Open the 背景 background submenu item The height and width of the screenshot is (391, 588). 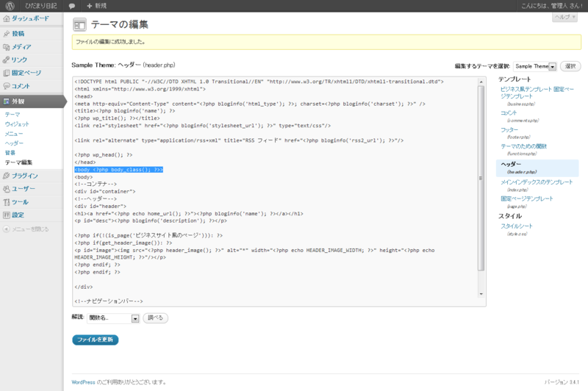point(10,153)
